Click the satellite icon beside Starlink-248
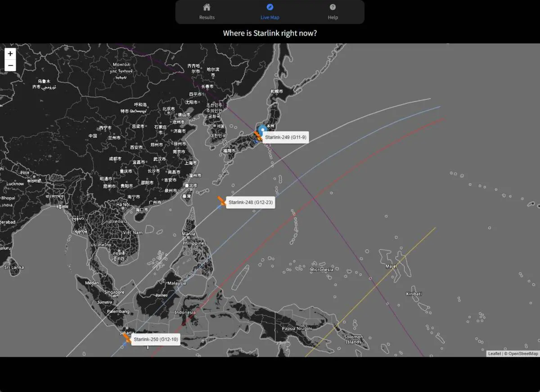 coord(221,201)
